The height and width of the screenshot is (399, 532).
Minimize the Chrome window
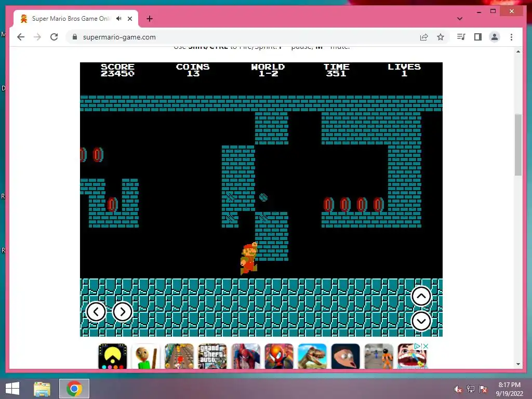tap(478, 11)
